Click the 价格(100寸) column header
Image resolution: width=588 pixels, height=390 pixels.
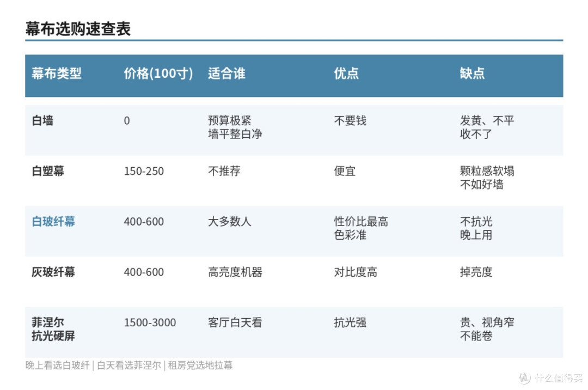(x=158, y=73)
